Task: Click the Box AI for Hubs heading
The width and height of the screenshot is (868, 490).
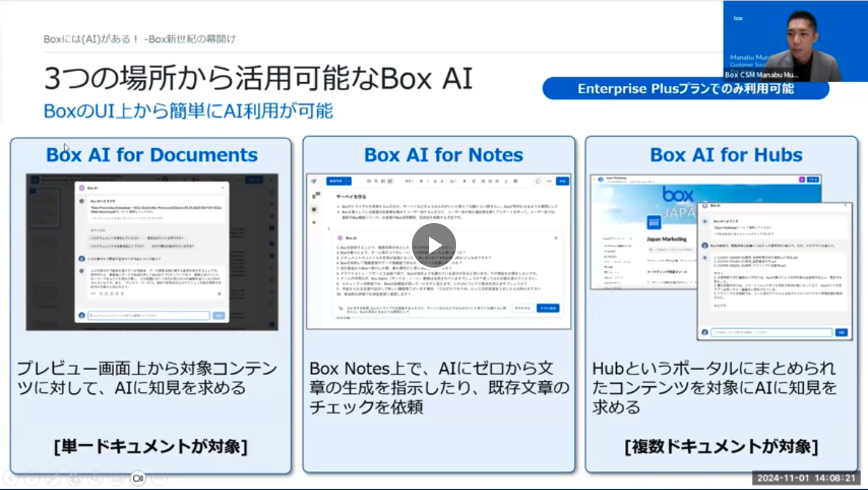Action: coord(726,154)
